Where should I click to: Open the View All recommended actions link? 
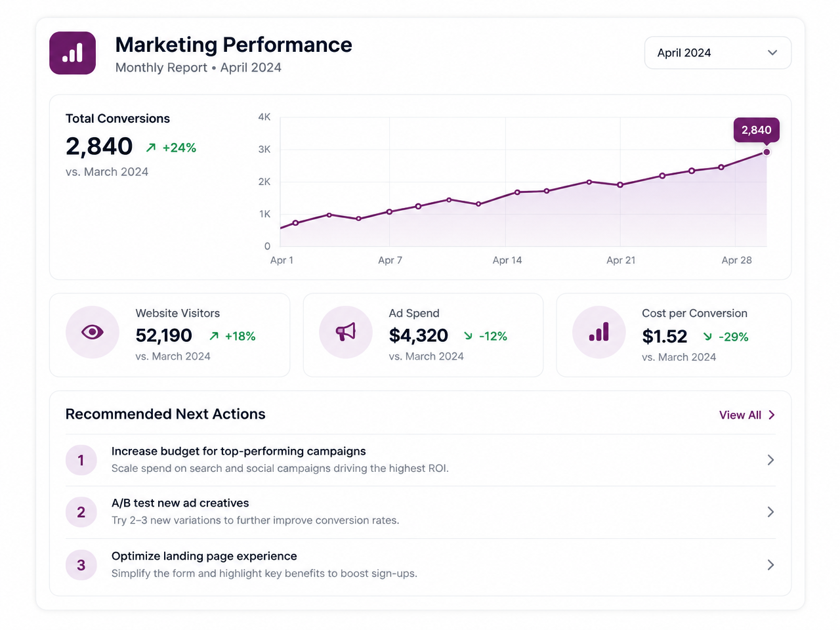point(747,415)
